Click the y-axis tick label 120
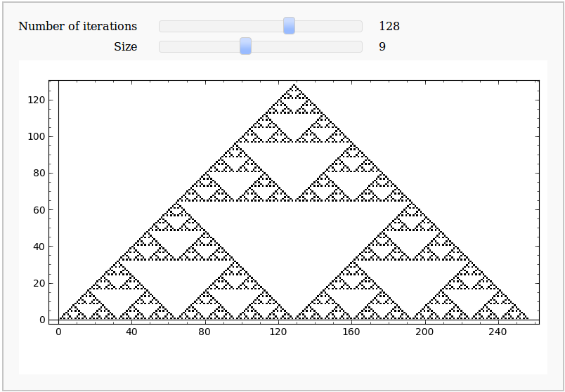This screenshot has height=392, width=565. (x=36, y=100)
